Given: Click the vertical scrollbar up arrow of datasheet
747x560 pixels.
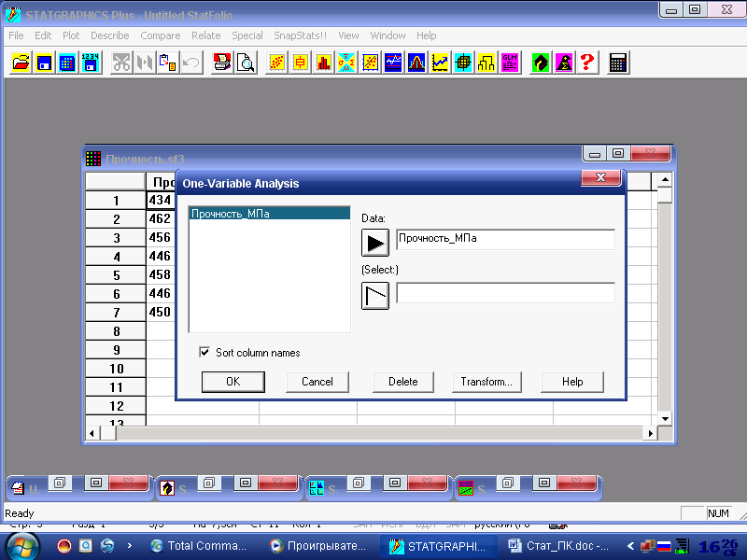Looking at the screenshot, I should coord(665,180).
